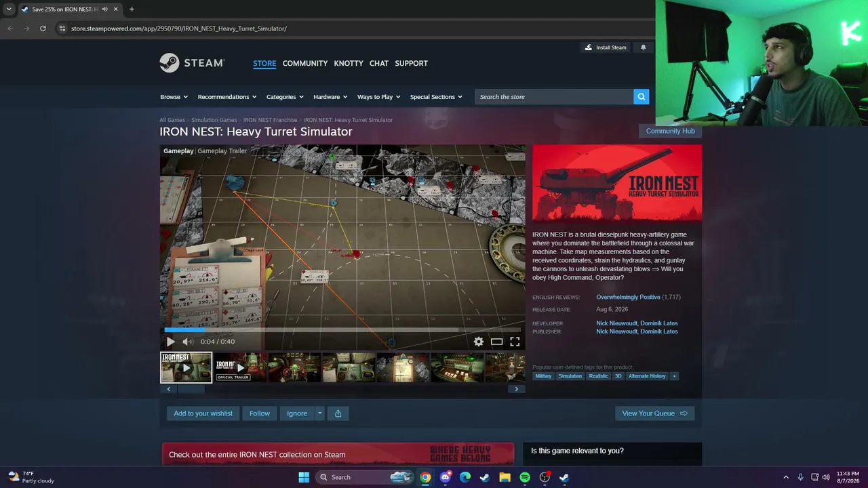Open Steam CHAT
The width and height of the screenshot is (868, 488).
pyautogui.click(x=379, y=63)
